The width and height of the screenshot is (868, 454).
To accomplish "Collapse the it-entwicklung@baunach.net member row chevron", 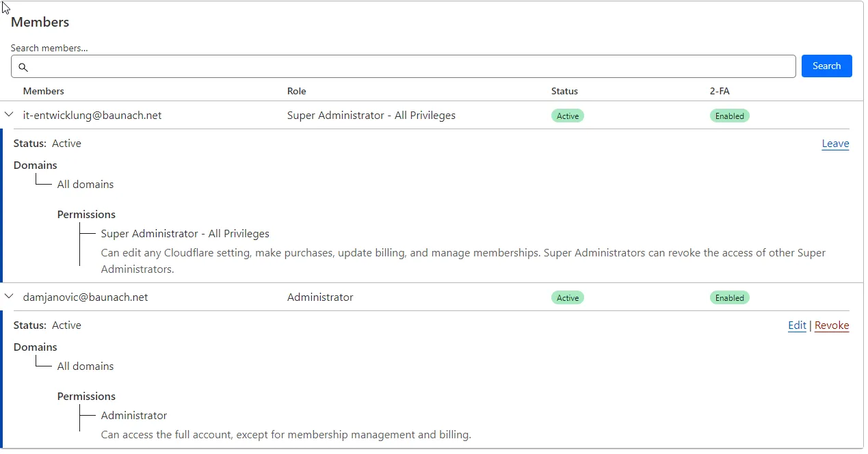I will [10, 115].
